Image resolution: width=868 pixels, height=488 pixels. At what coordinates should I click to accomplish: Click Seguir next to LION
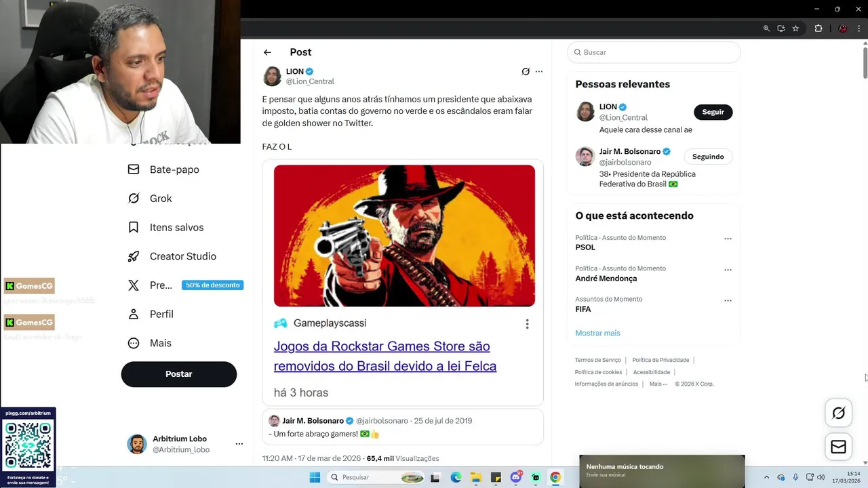[713, 112]
